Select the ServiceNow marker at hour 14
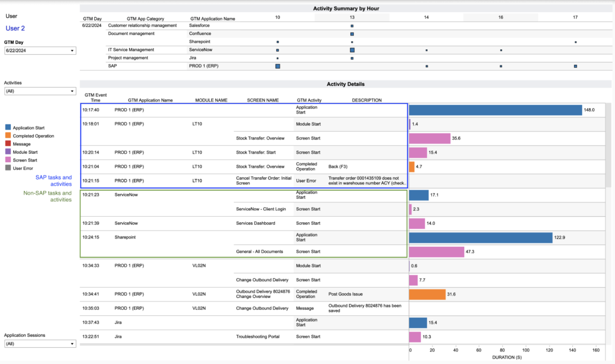615x364 pixels. click(x=426, y=50)
